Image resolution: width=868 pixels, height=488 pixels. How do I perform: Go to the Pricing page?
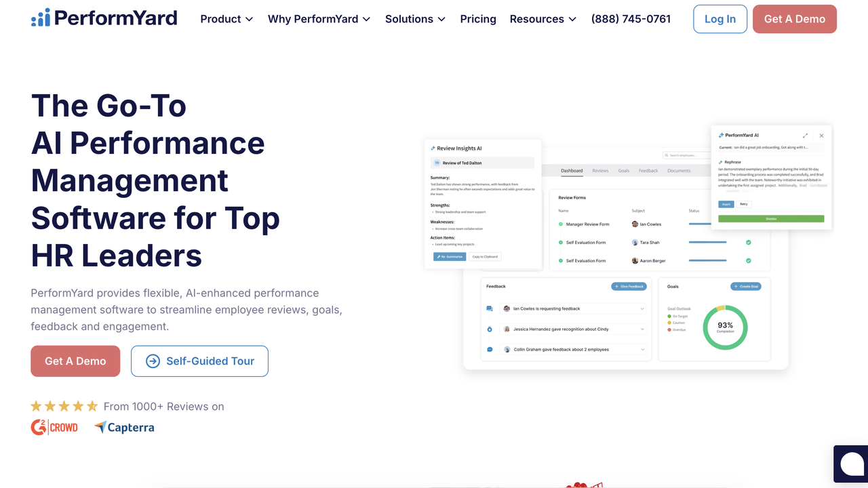(478, 19)
